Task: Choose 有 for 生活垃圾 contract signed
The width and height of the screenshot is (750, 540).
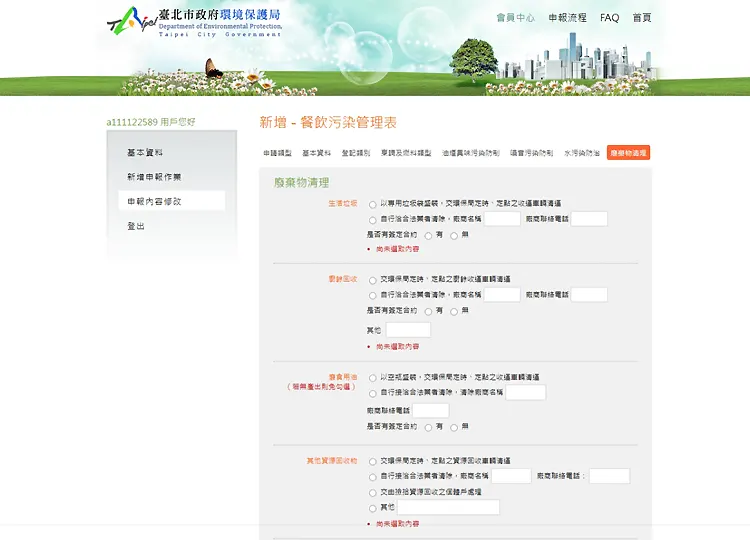Action: [429, 235]
